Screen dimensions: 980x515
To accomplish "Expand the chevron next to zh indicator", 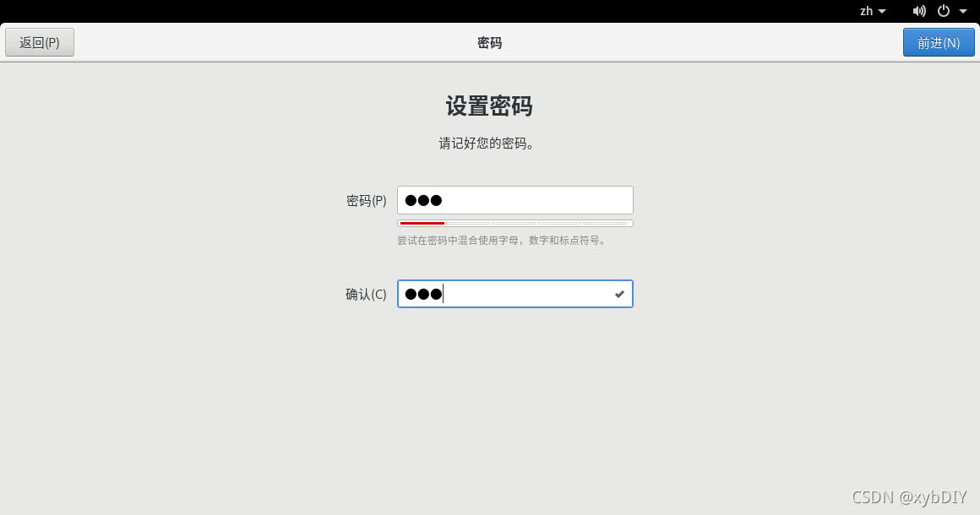I will tap(881, 11).
